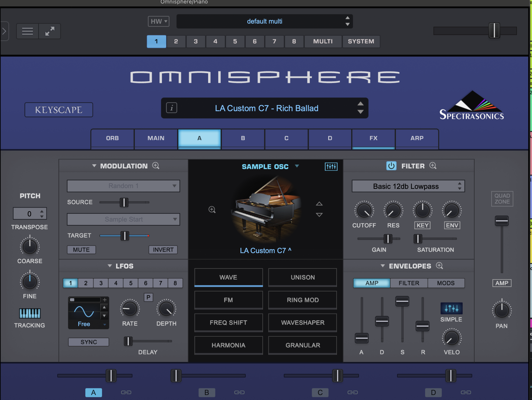This screenshot has height=400, width=532.
Task: Open the FM oscillator section
Action: coord(228,300)
